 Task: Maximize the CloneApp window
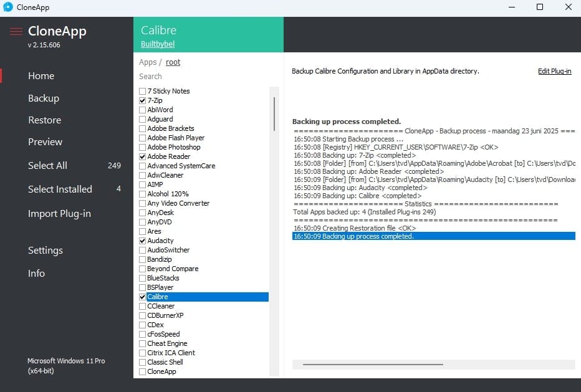540,7
